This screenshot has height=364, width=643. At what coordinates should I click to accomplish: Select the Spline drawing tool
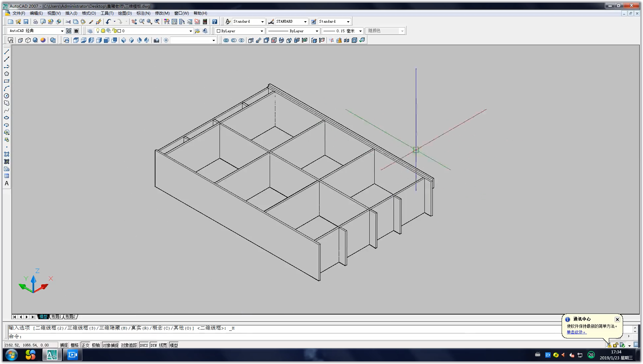pos(7,110)
